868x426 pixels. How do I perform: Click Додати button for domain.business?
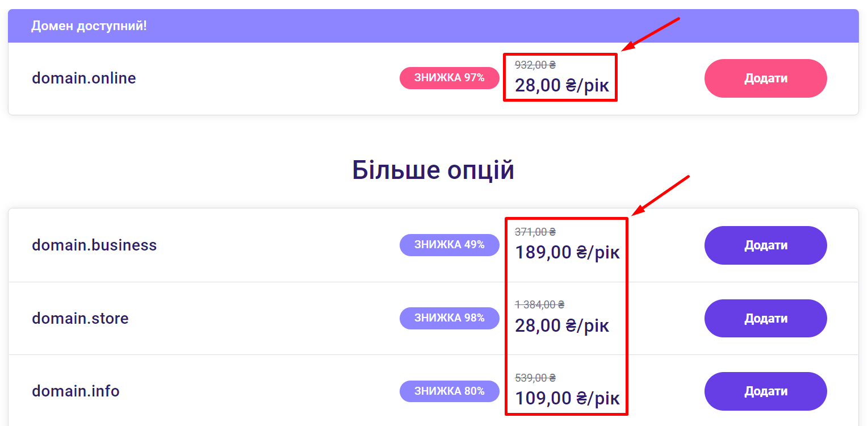click(x=765, y=245)
